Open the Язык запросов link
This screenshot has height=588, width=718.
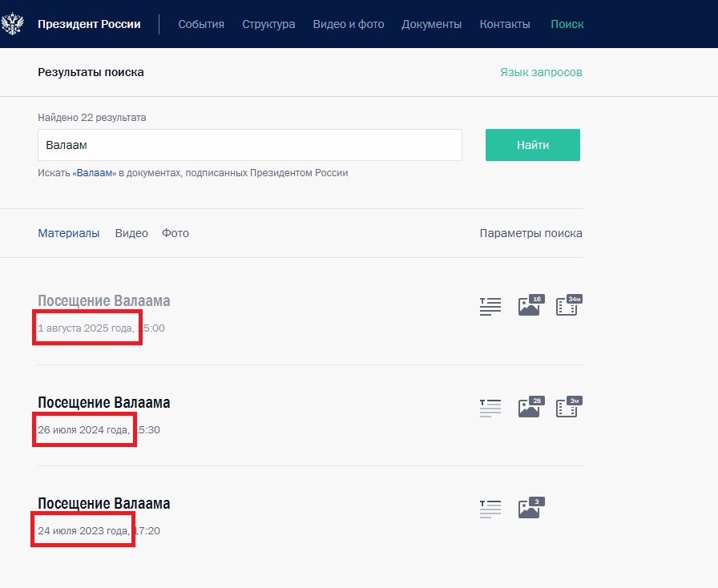pos(541,72)
